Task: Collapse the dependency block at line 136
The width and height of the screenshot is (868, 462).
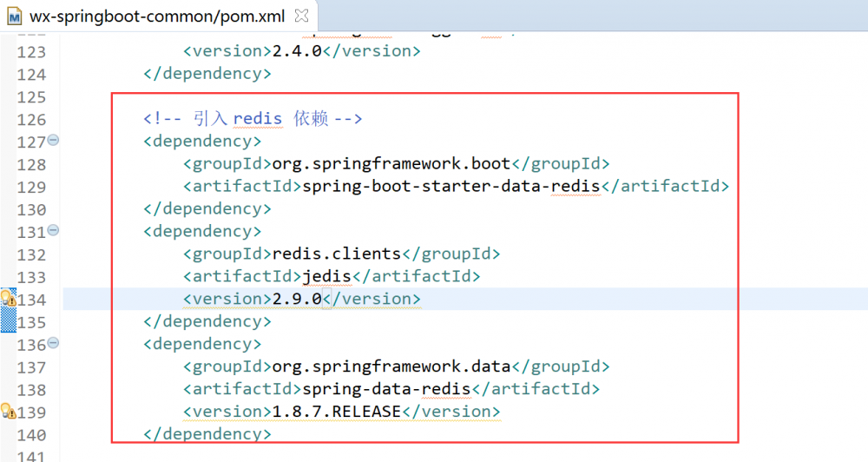Action: click(53, 342)
